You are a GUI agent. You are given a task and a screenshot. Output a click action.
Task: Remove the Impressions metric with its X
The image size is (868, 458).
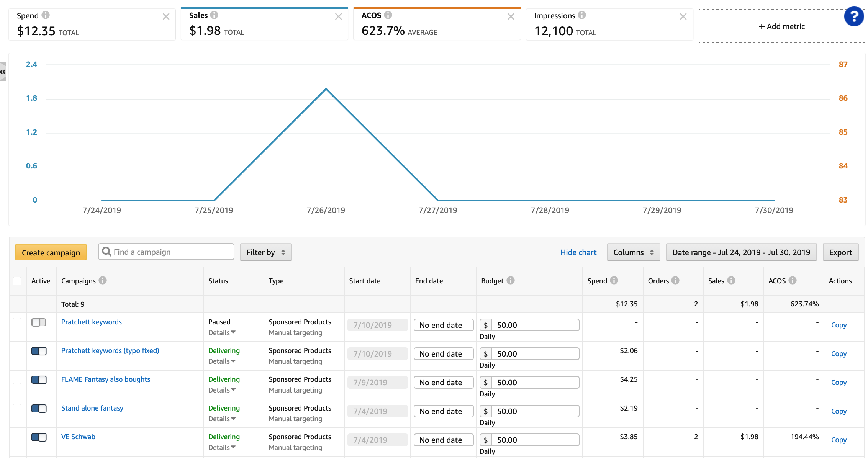(x=683, y=16)
